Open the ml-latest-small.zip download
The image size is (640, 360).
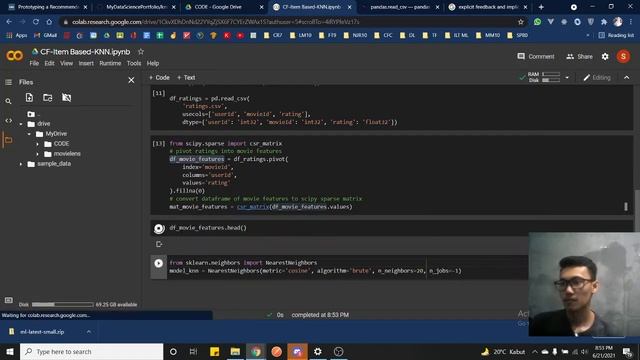pos(42,332)
